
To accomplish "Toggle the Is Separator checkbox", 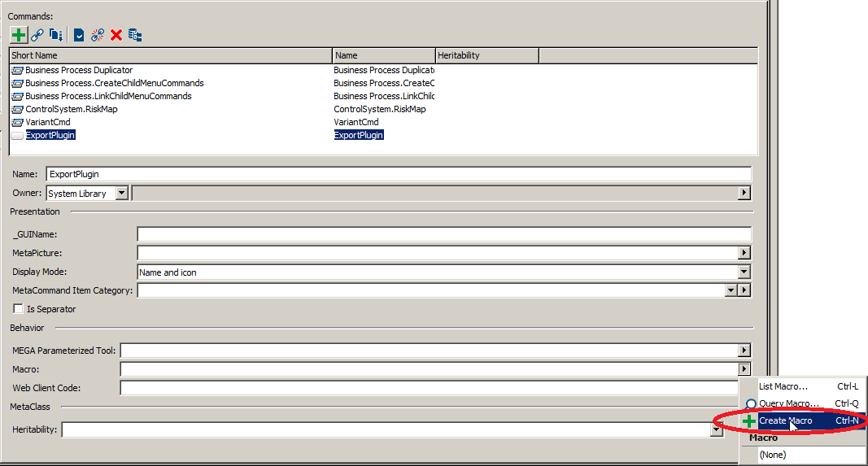I will 18,309.
